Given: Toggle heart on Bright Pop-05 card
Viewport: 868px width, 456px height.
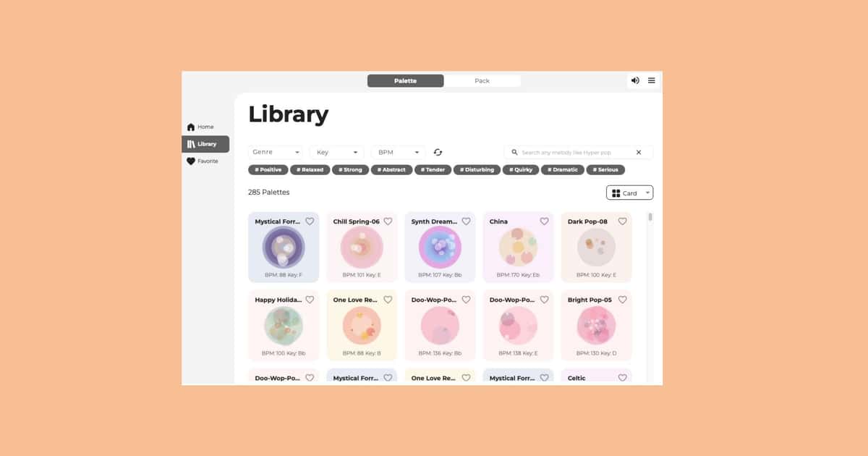Looking at the screenshot, I should pyautogui.click(x=622, y=300).
